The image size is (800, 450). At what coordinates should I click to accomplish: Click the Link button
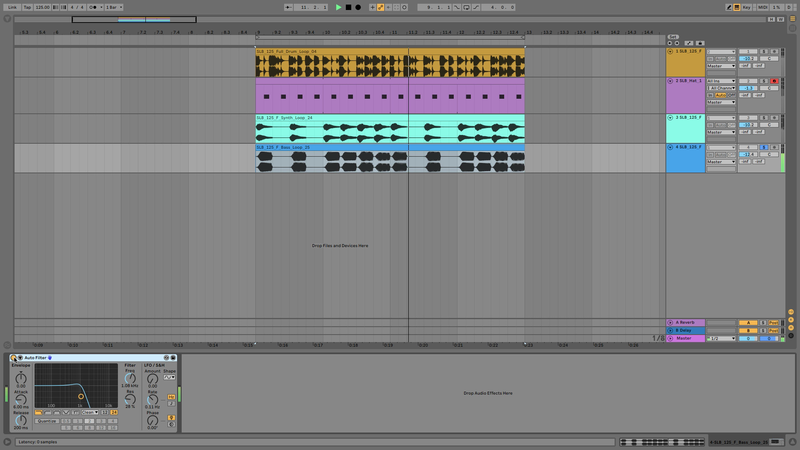(12, 7)
